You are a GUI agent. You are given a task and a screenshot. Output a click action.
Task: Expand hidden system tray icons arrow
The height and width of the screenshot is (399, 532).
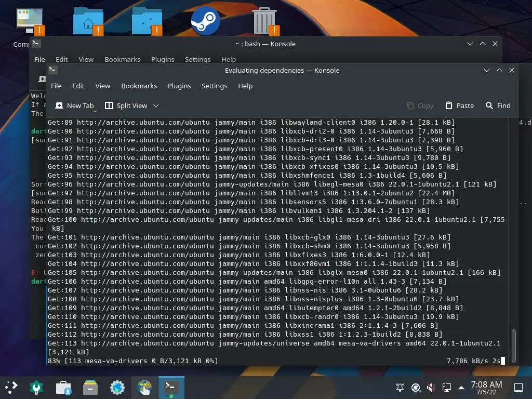pos(461,388)
